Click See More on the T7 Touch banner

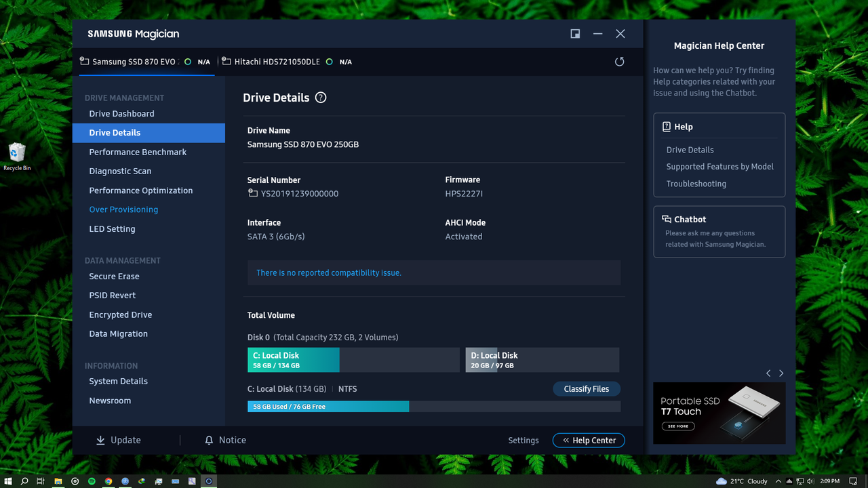pyautogui.click(x=677, y=426)
